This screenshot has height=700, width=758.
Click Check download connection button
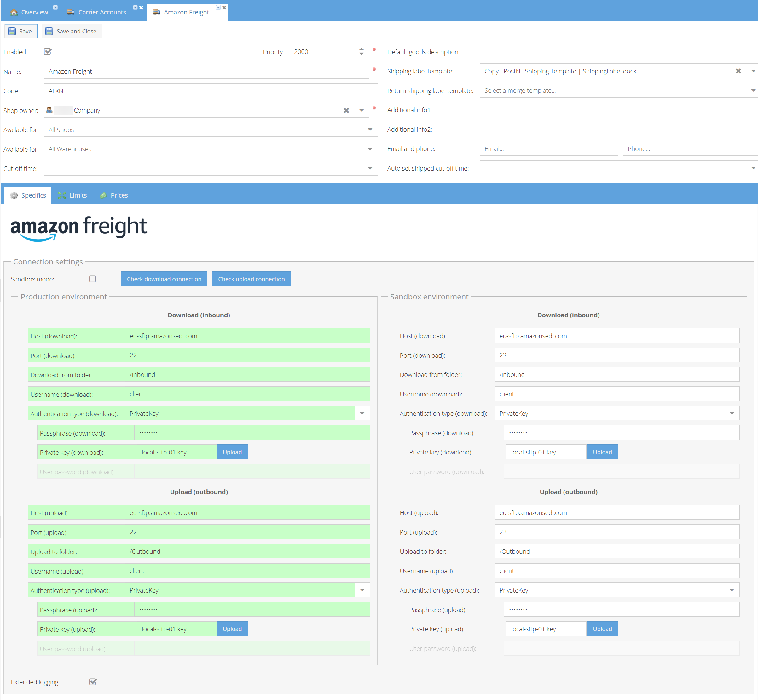click(x=164, y=279)
